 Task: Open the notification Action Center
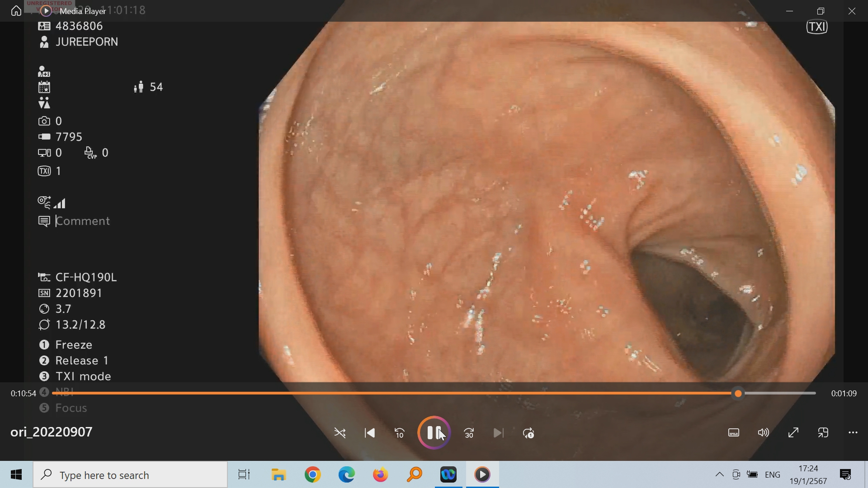point(845,475)
